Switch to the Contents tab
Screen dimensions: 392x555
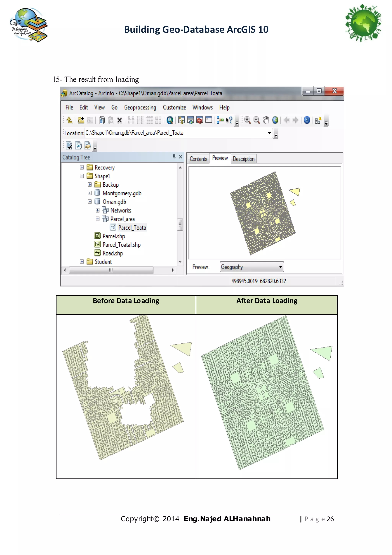click(x=198, y=159)
